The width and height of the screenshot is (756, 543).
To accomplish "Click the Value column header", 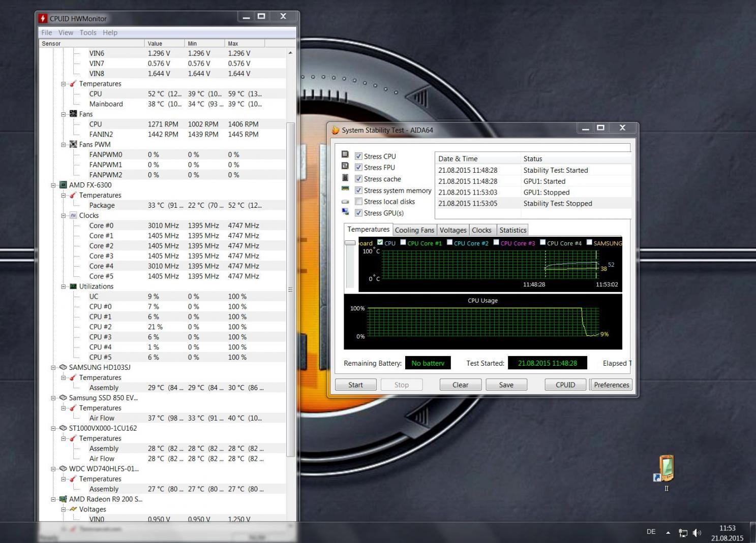I will [x=165, y=44].
